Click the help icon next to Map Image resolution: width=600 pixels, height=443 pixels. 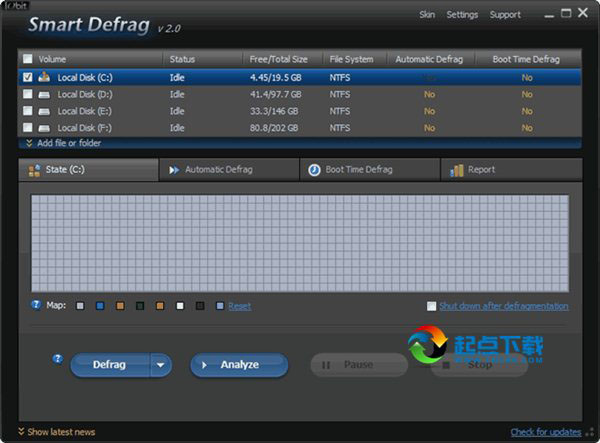click(36, 305)
